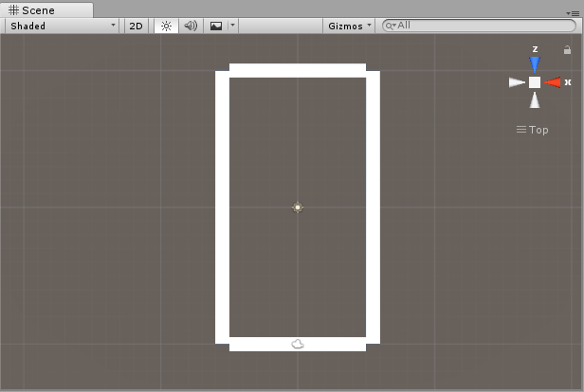The width and height of the screenshot is (584, 392).
Task: Open the Scene panel options menu
Action: coord(573,13)
